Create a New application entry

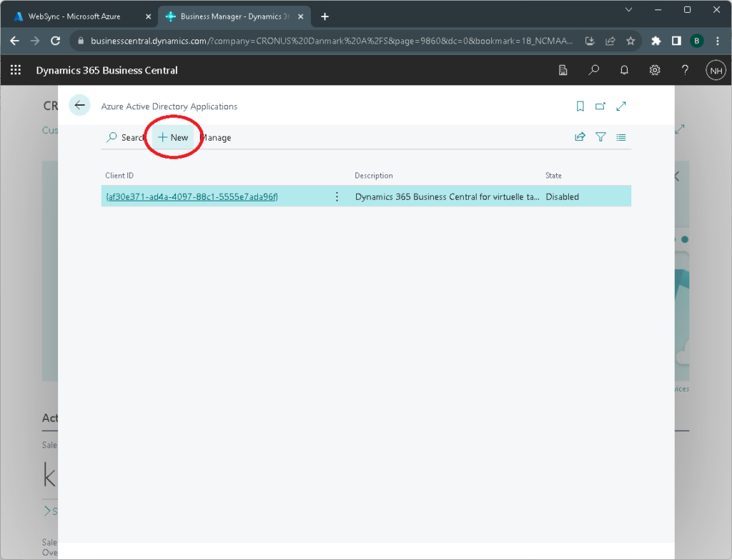click(x=173, y=137)
